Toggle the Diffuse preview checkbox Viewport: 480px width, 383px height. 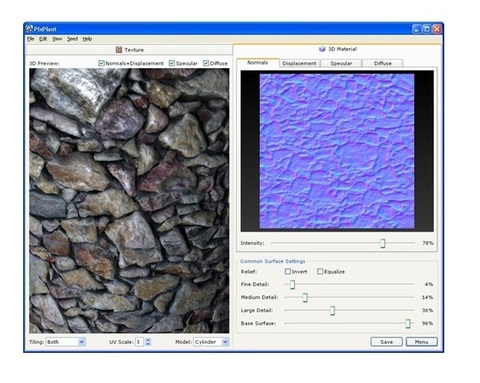pos(206,63)
